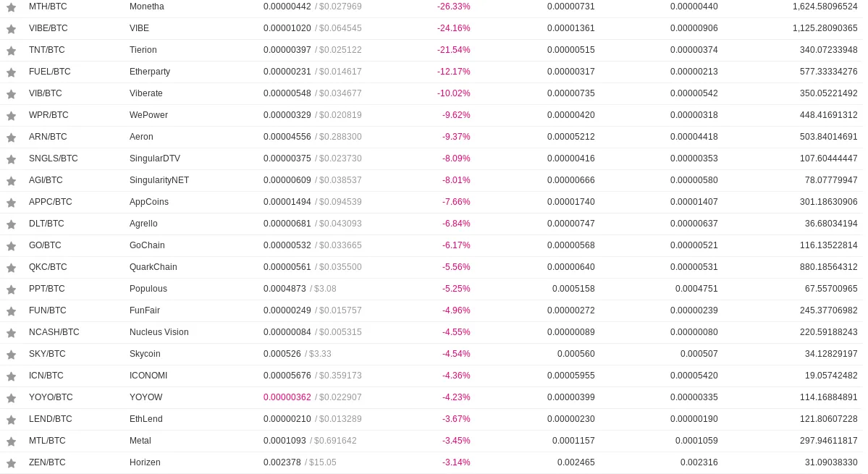Screen dimensions: 868x474
Task: Select the -26.33% change for Monetha
Action: click(453, 7)
